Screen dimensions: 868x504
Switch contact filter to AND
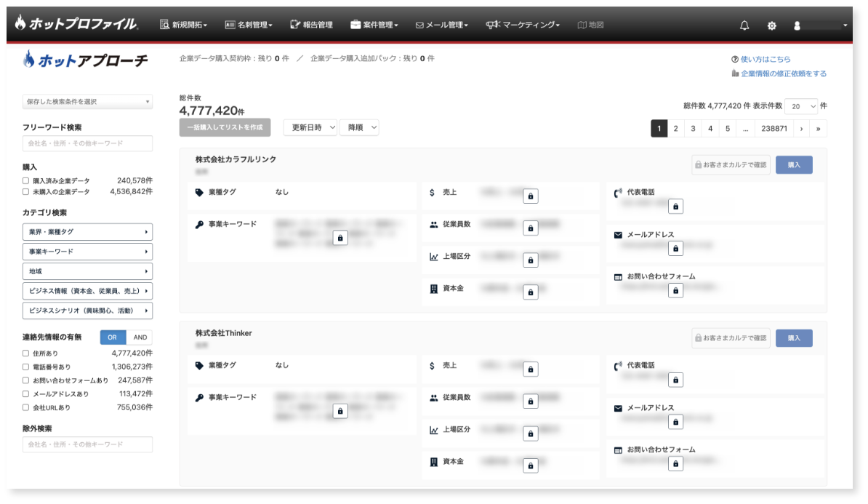tap(140, 337)
